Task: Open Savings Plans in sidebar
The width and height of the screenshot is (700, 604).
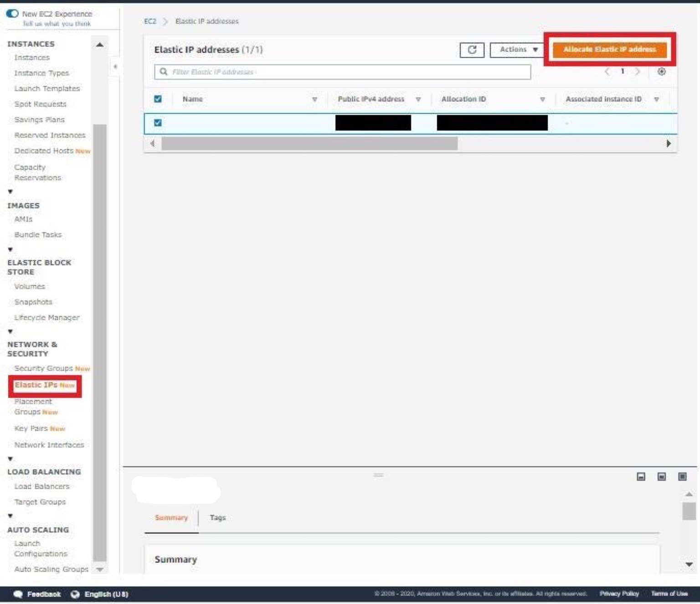Action: [40, 119]
